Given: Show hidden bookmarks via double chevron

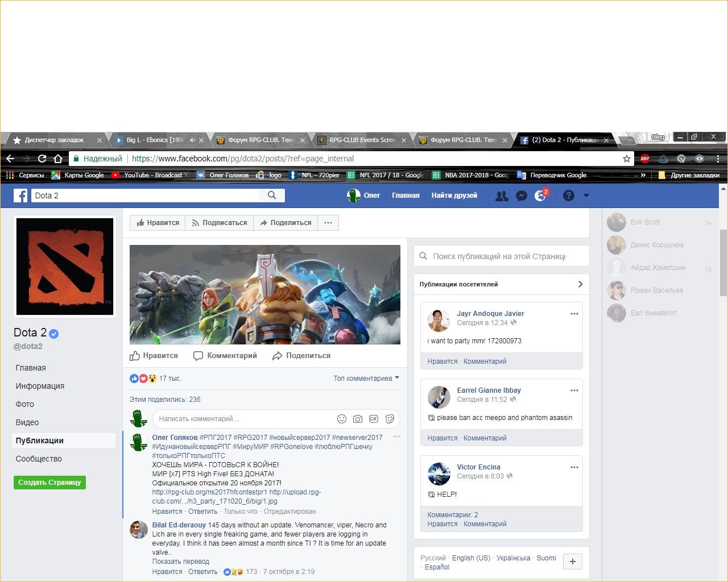Looking at the screenshot, I should 643,175.
